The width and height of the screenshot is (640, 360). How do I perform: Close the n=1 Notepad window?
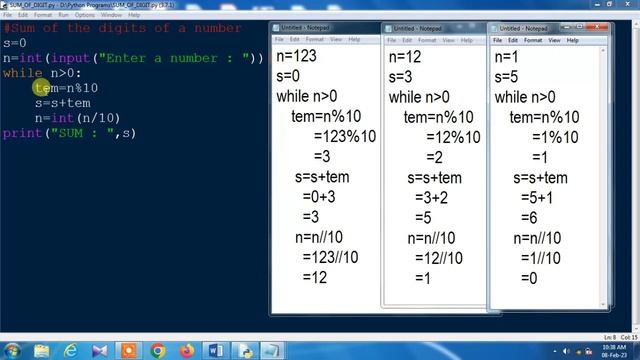tap(597, 27)
